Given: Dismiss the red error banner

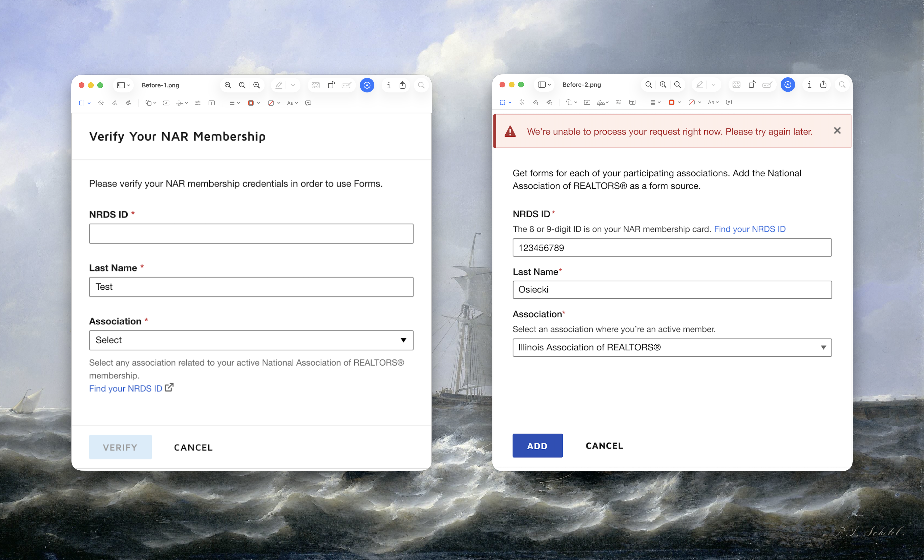Looking at the screenshot, I should click(837, 130).
